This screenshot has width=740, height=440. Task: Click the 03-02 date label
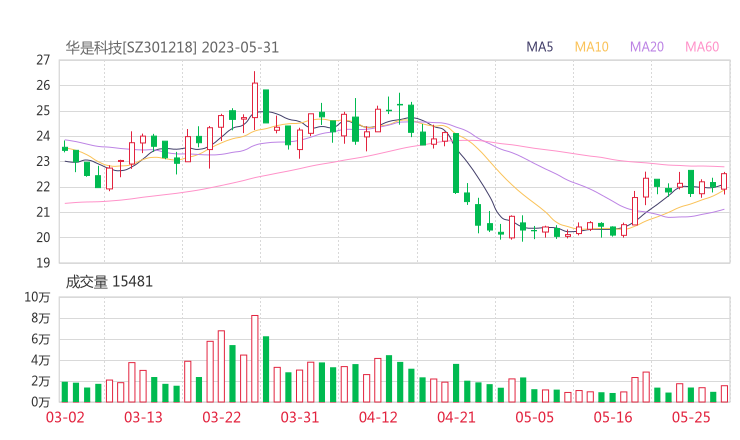tap(65, 417)
